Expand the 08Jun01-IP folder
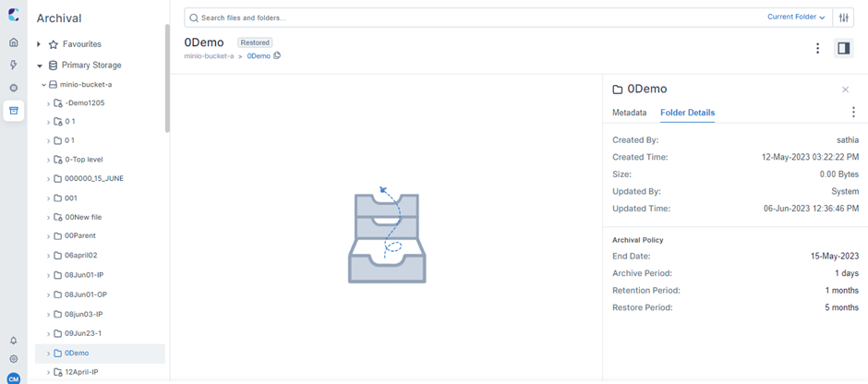Screen dimensions: 868x384 [x=48, y=276]
